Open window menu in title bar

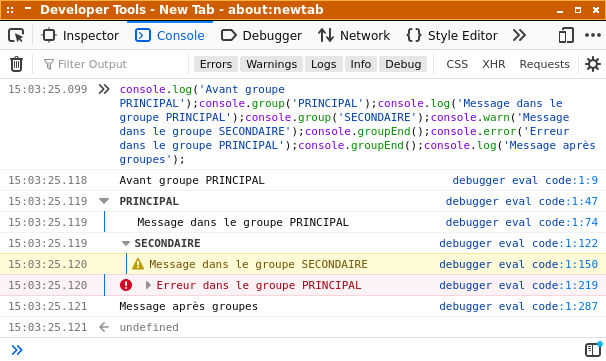point(10,10)
